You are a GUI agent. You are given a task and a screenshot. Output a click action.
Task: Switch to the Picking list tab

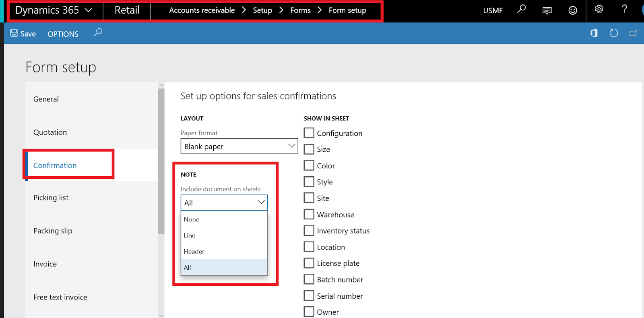coord(51,198)
